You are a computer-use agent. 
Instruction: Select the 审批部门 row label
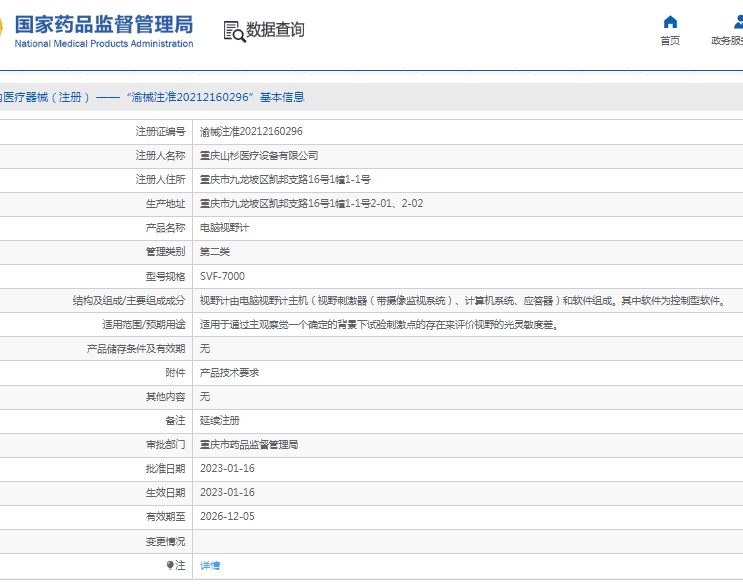click(x=165, y=444)
